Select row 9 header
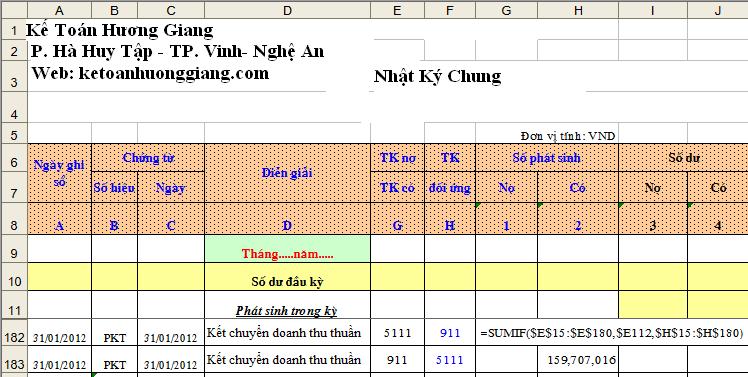Viewport: 748px width, 377px height. coord(14,249)
